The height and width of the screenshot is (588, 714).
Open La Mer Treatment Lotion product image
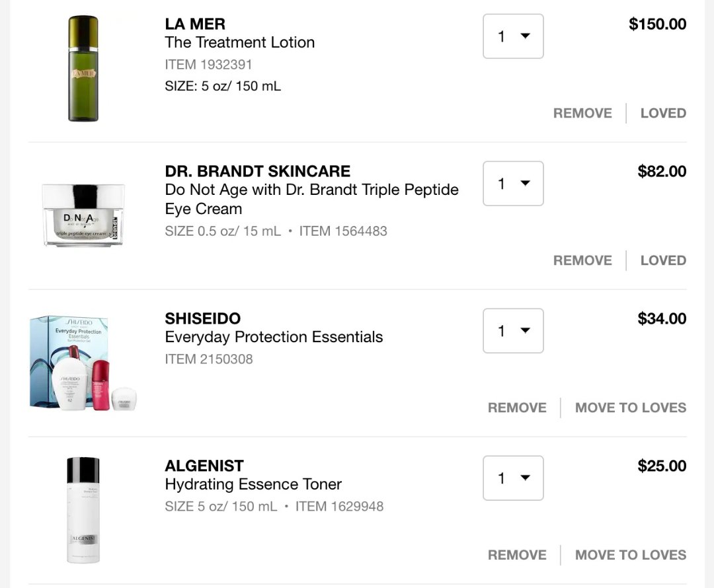(83, 69)
